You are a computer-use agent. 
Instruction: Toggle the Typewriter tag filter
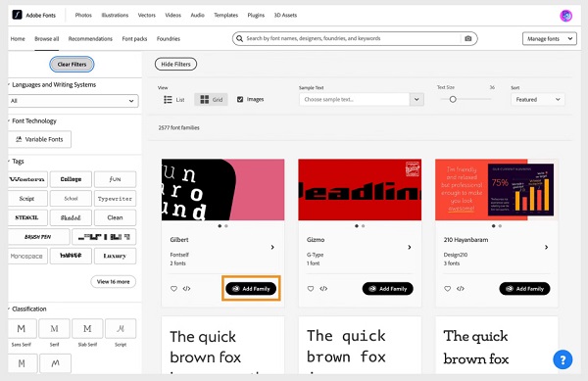[x=115, y=198]
